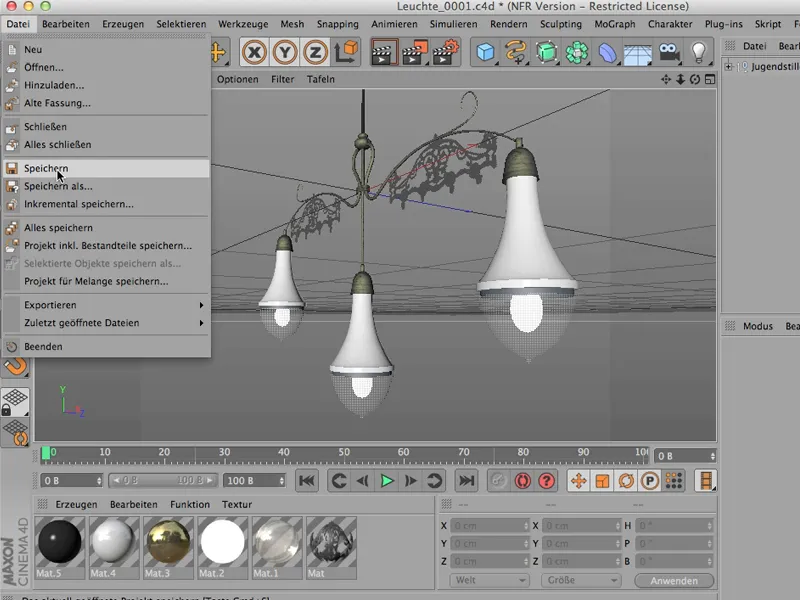Click Beenden to quit application

[x=106, y=346]
